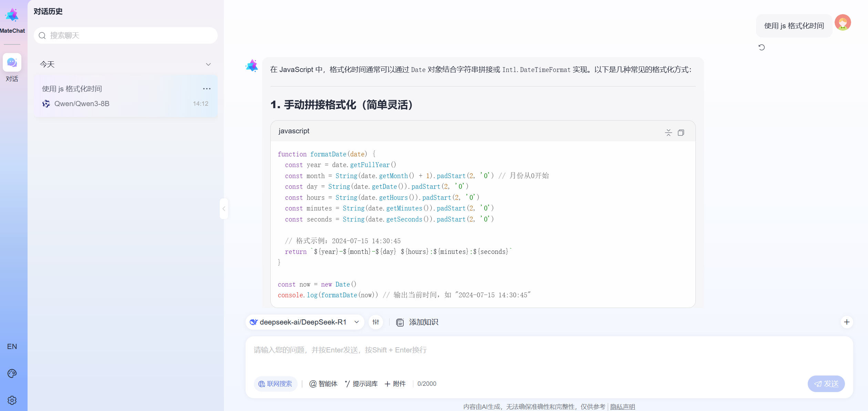Open settings gear in sidebar

click(12, 400)
